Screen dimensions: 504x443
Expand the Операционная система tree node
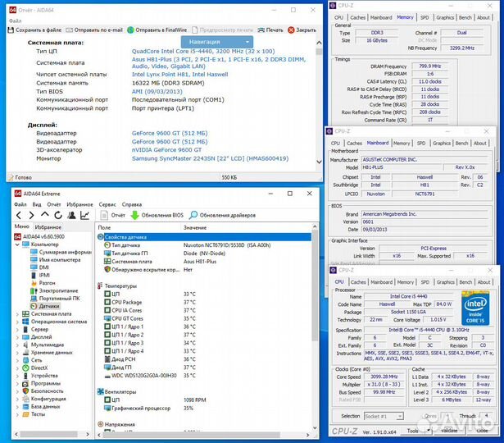17,322
